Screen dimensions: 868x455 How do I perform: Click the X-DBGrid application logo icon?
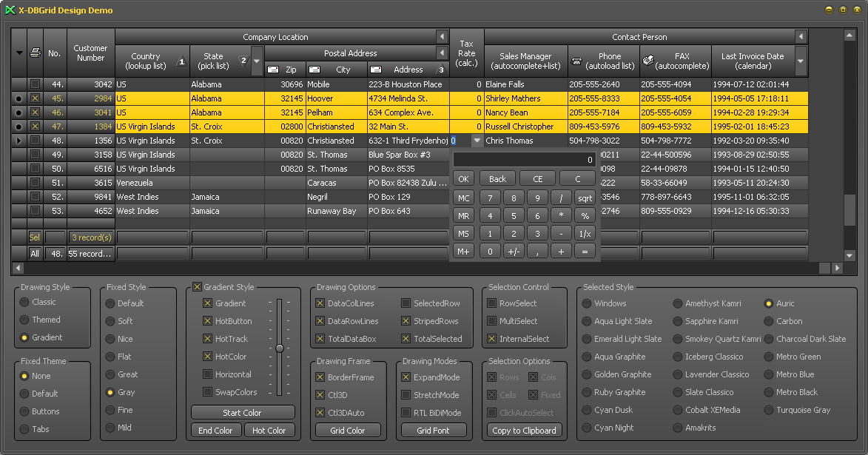(x=10, y=10)
